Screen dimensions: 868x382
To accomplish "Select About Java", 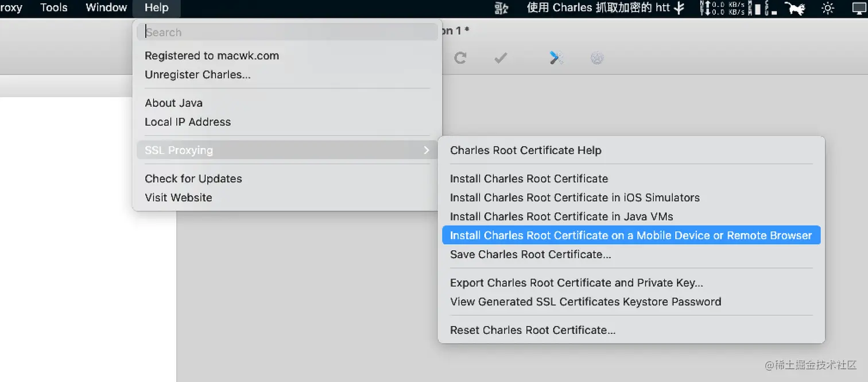I will click(173, 103).
